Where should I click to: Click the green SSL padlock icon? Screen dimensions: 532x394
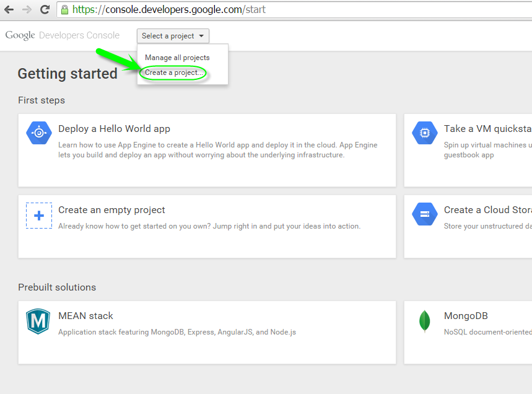64,10
